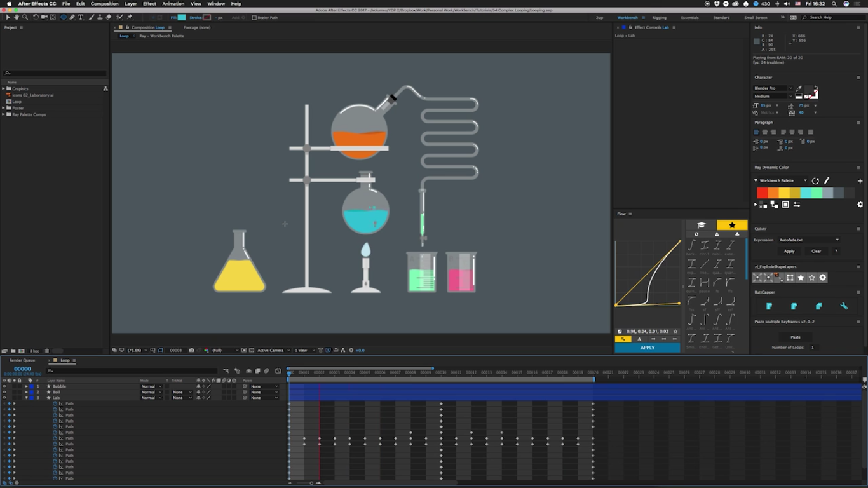Click the graduation cap icon in Flow
This screenshot has height=488, width=868.
tap(701, 225)
